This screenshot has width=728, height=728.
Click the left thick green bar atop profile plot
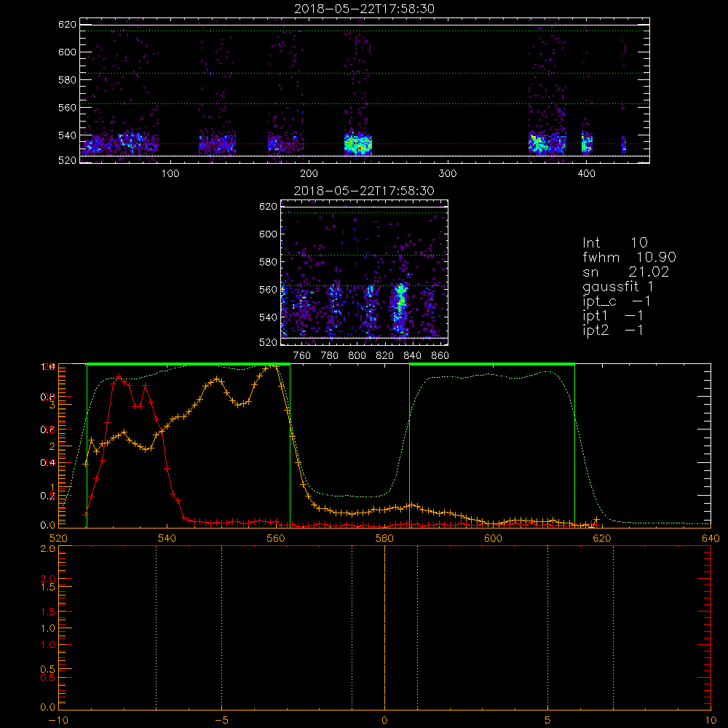coord(189,365)
